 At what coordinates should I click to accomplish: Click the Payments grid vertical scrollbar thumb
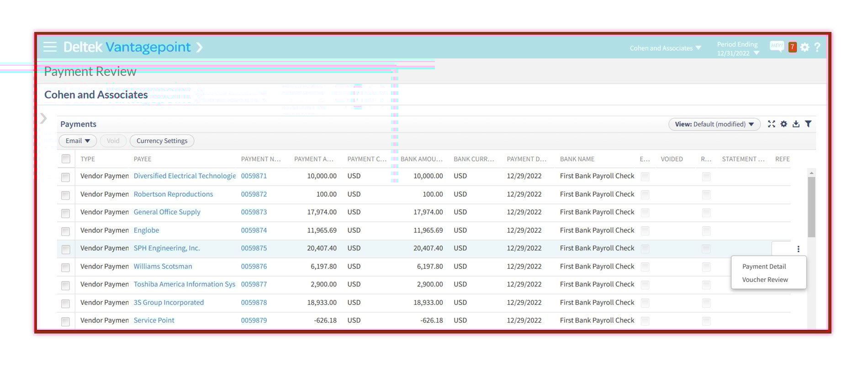pyautogui.click(x=811, y=207)
